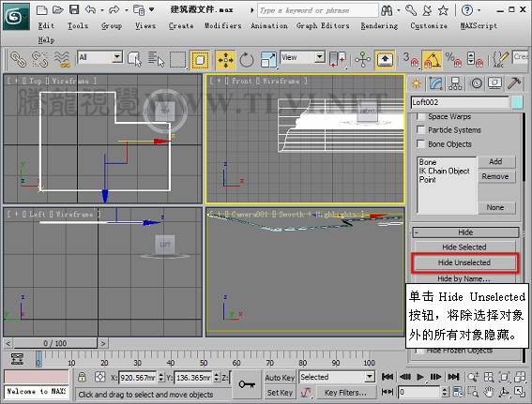This screenshot has height=404, width=532.
Task: Open the Select by Name dialog
Action: (x=156, y=59)
